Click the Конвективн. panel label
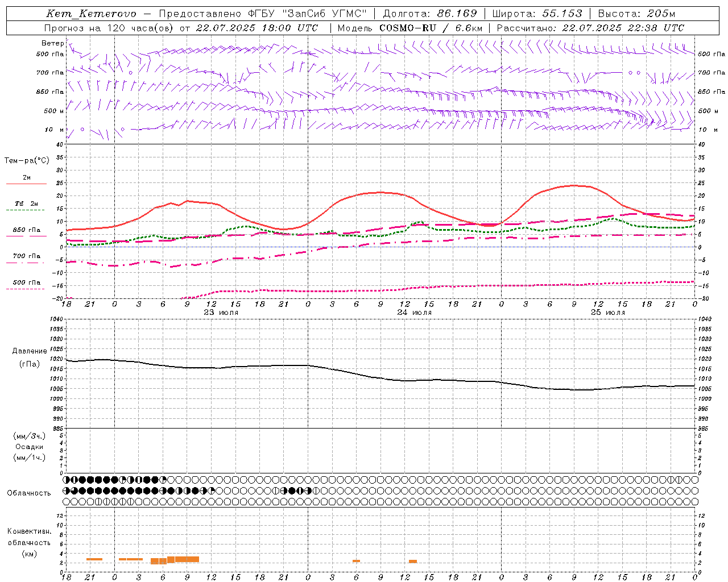The height and width of the screenshot is (582, 728). click(29, 531)
